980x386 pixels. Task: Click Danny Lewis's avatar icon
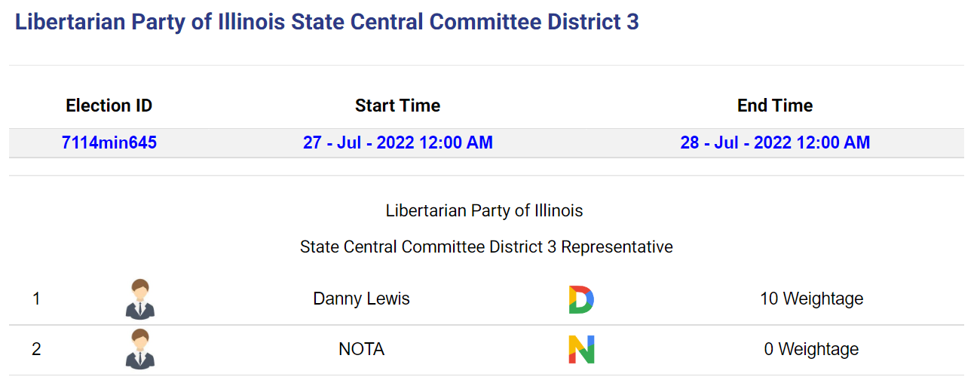coord(139,299)
